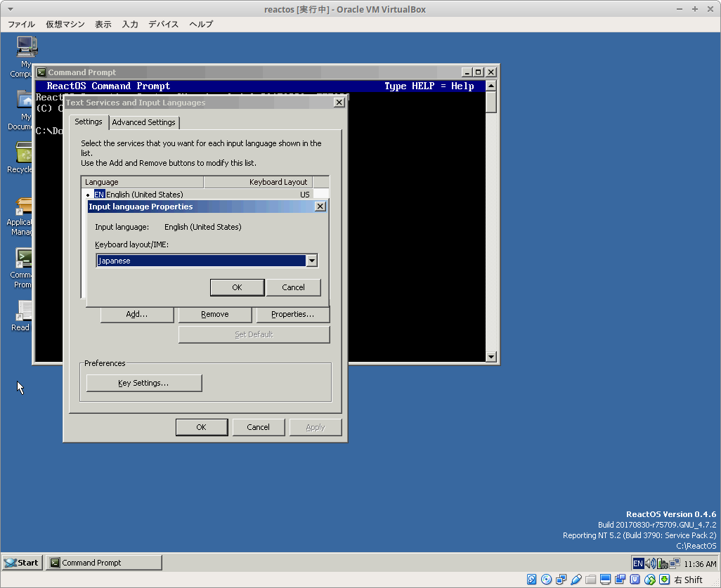This screenshot has height=588, width=721.
Task: Click the speaker volume icon in tray
Action: coord(650,563)
